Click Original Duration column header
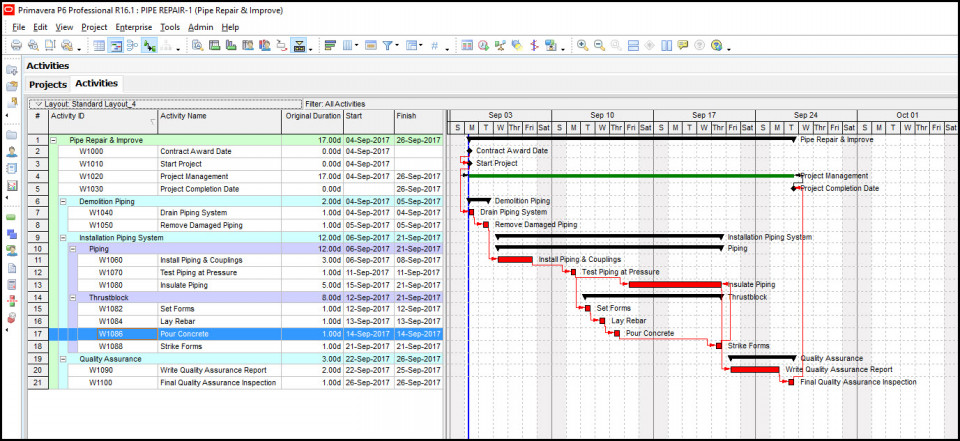Image resolution: width=960 pixels, height=441 pixels. (312, 121)
